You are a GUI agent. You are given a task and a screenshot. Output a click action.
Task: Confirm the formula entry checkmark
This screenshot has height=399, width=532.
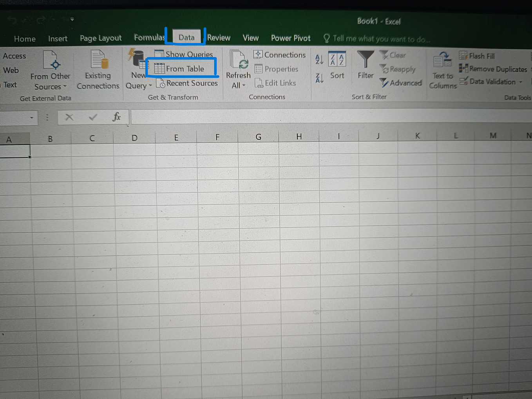[x=93, y=117]
